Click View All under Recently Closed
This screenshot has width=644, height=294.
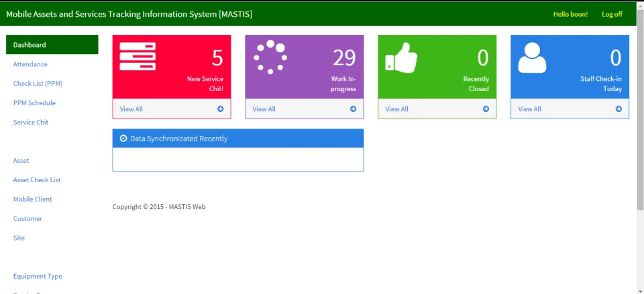[396, 109]
